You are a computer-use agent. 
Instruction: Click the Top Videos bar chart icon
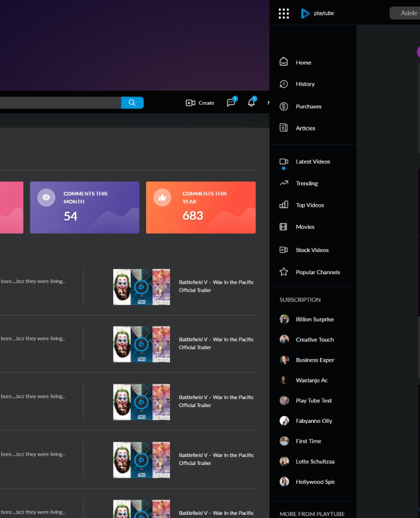tap(284, 205)
